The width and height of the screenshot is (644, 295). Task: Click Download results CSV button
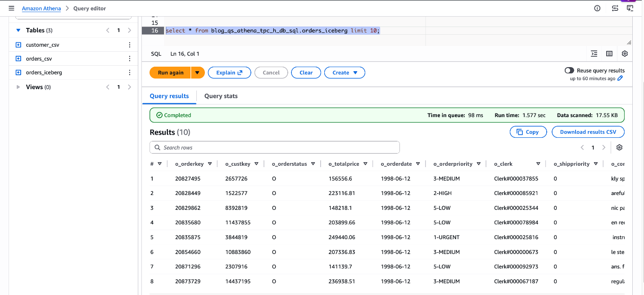(x=588, y=132)
